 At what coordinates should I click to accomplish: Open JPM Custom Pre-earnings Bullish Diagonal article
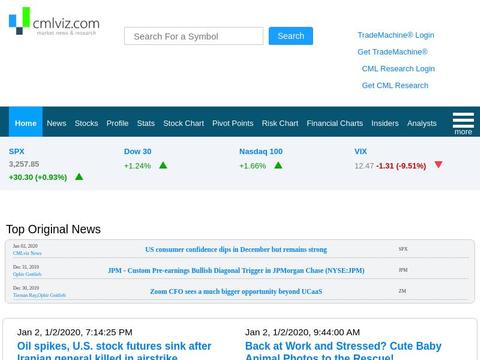click(x=236, y=270)
